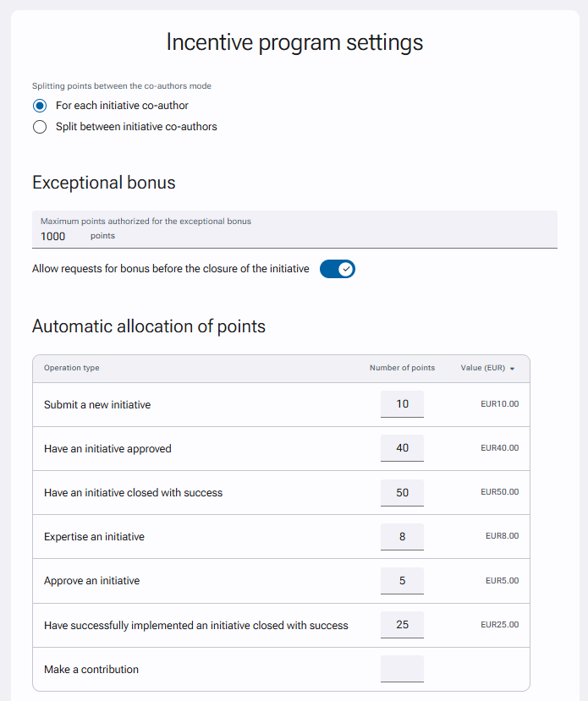Select 'For each initiative co-author' radio option
The height and width of the screenshot is (701, 588).
tap(40, 106)
